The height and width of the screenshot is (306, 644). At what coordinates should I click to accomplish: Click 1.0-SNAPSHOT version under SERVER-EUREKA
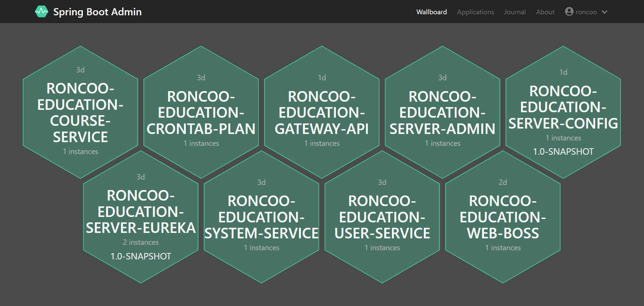141,256
